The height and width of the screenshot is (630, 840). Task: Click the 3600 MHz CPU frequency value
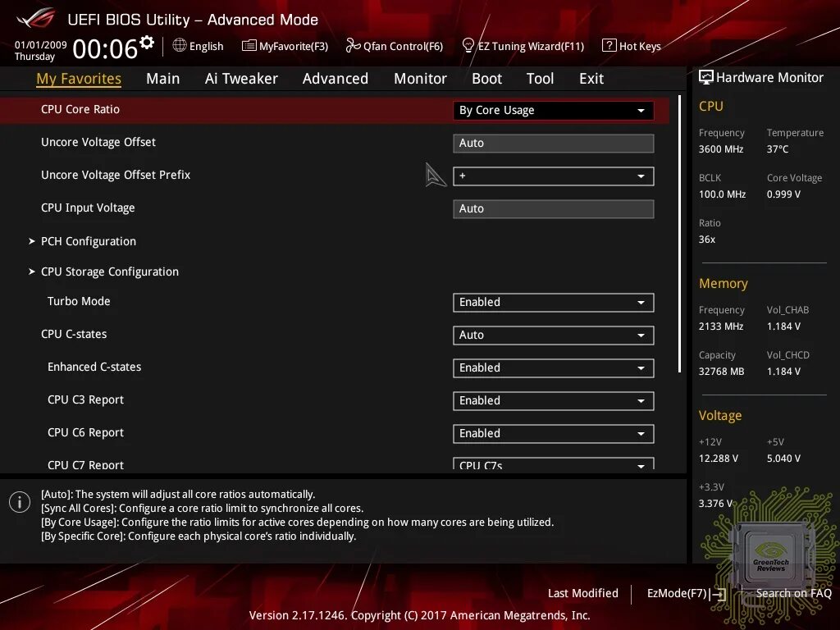(721, 149)
